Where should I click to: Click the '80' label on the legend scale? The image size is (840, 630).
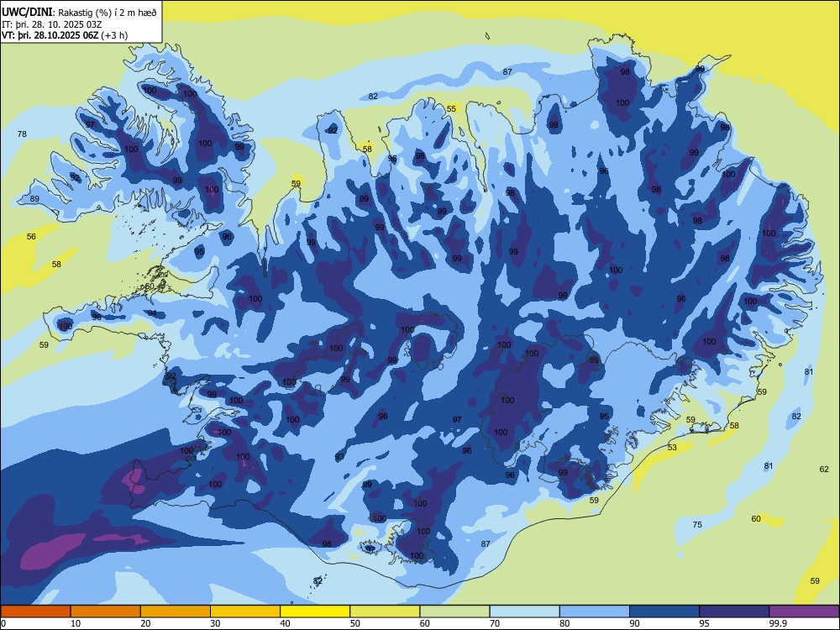pyautogui.click(x=564, y=623)
